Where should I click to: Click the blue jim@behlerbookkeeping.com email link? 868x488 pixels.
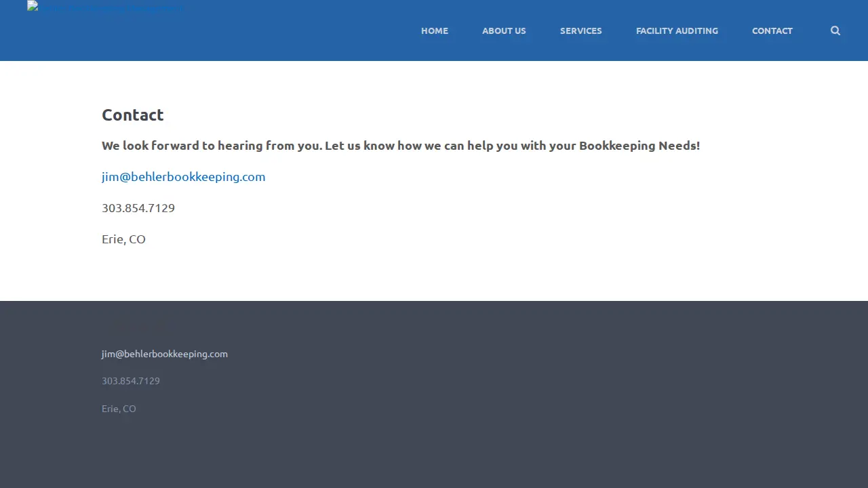click(184, 177)
